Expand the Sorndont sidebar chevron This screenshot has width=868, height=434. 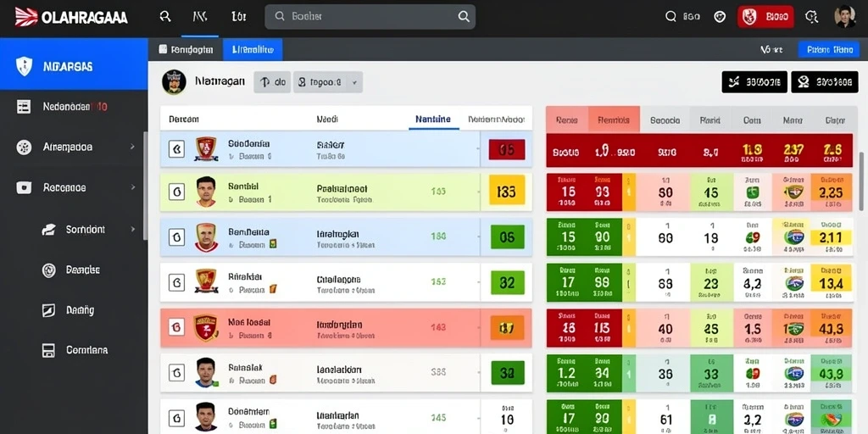click(x=132, y=229)
